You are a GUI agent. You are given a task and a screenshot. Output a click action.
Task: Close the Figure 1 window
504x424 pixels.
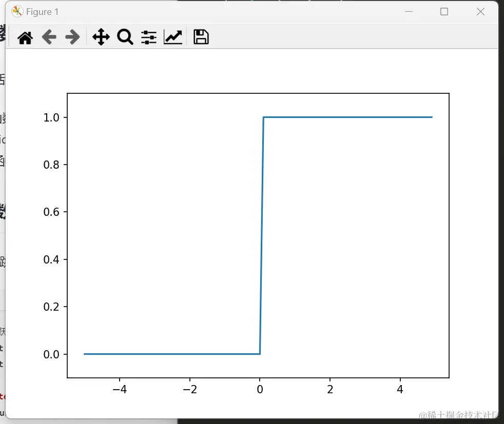coord(480,12)
